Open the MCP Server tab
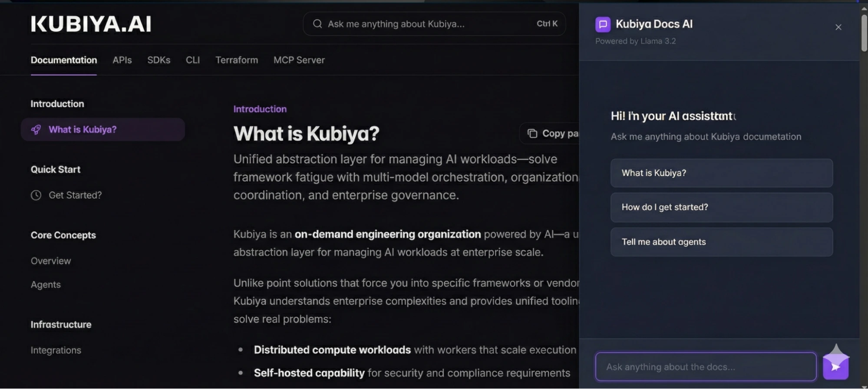This screenshot has width=868, height=389. (299, 60)
